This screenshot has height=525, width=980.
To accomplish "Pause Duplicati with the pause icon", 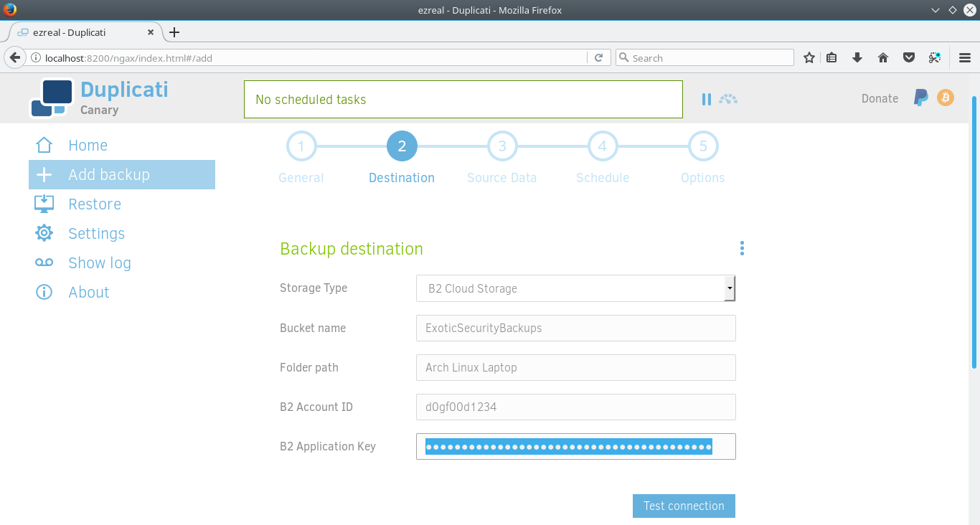I will pyautogui.click(x=707, y=99).
